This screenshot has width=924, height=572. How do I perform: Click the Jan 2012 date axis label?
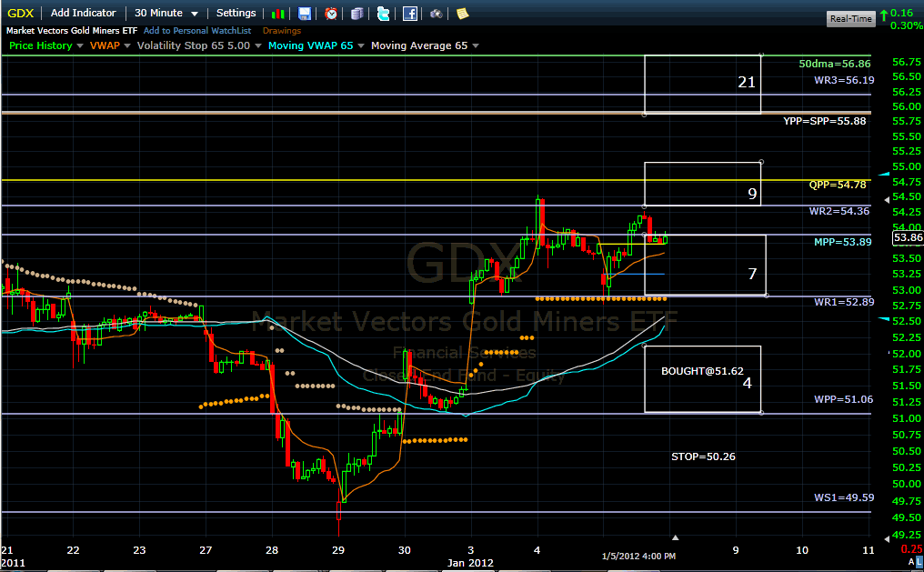470,563
